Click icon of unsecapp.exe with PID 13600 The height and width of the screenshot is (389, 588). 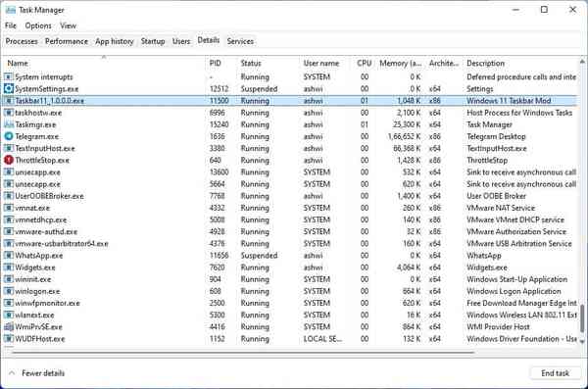click(x=9, y=172)
